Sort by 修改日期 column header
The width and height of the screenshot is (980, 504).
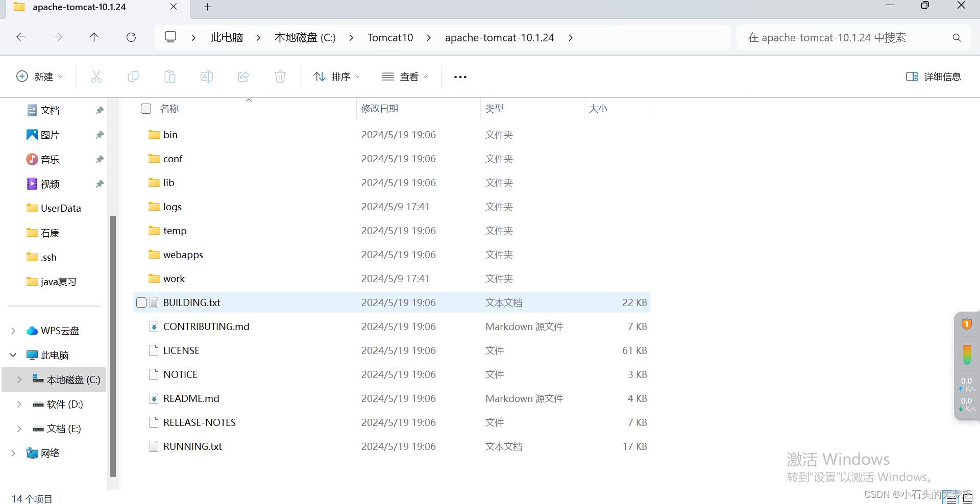[380, 109]
